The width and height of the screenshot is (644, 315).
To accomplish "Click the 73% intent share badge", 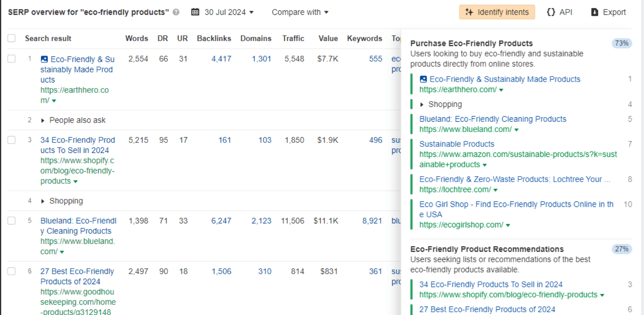I will [x=622, y=43].
